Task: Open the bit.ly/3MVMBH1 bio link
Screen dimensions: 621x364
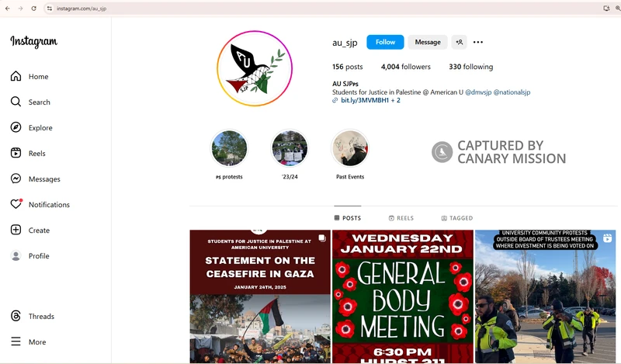Action: click(365, 101)
